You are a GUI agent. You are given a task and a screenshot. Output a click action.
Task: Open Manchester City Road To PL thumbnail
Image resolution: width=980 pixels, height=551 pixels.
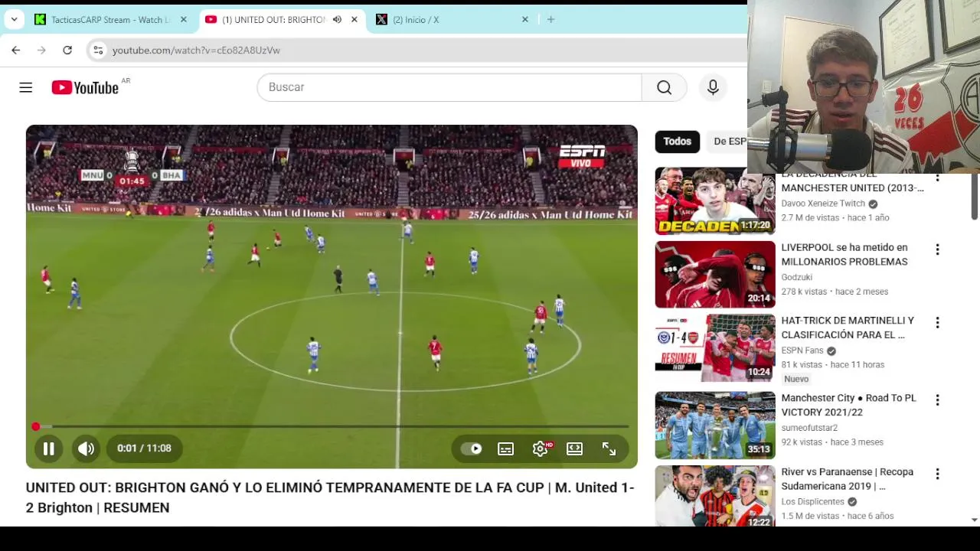pos(715,425)
